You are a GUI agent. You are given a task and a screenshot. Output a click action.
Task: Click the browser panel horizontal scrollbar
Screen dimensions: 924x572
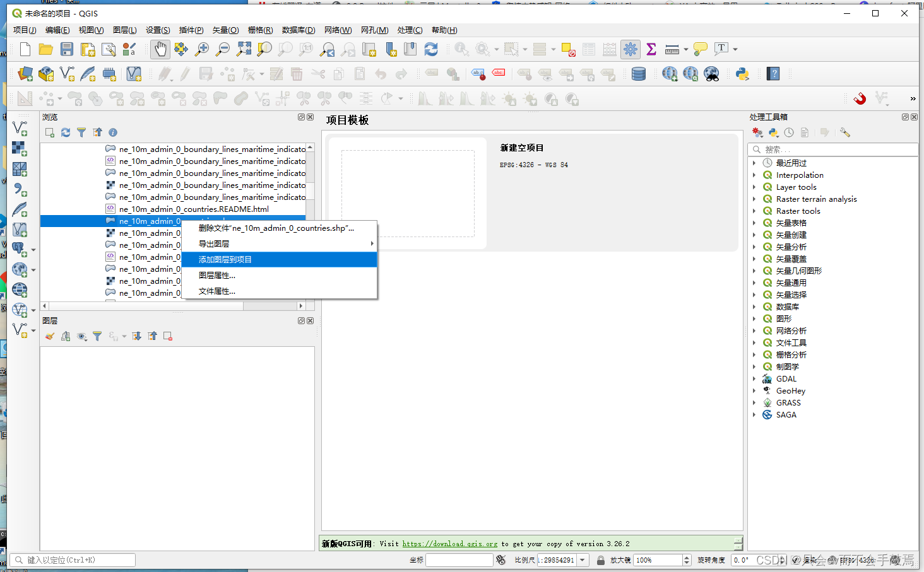click(173, 306)
